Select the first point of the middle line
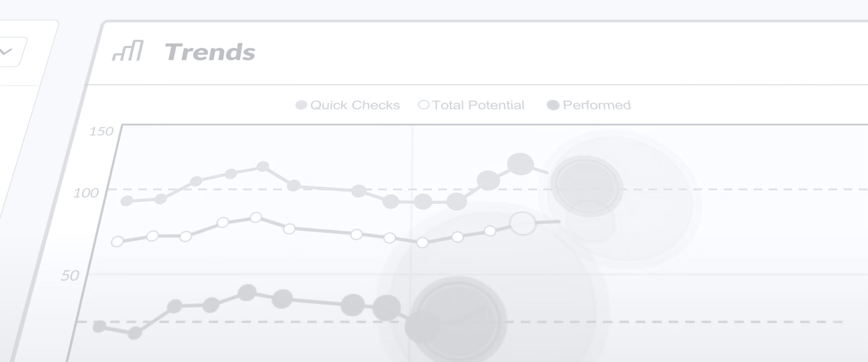Image resolution: width=868 pixels, height=362 pixels. pyautogui.click(x=117, y=241)
